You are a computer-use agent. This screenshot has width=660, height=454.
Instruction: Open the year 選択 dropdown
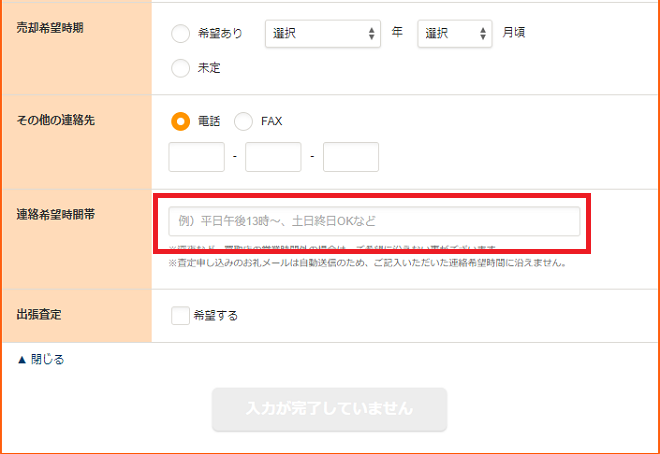tap(322, 34)
